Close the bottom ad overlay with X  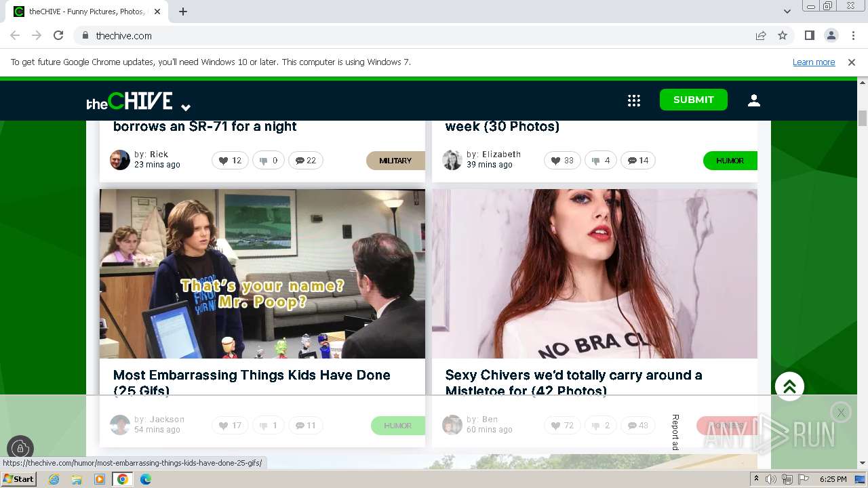pos(841,412)
